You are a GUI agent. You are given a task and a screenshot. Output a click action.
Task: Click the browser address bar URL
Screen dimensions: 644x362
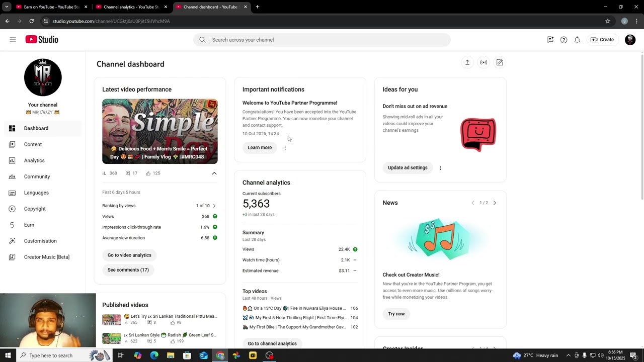click(x=111, y=21)
